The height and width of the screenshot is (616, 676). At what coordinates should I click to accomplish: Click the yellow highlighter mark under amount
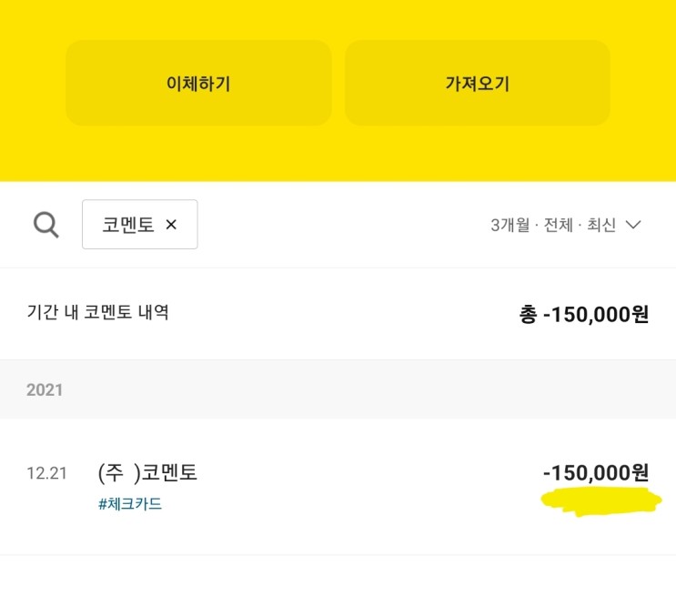[x=600, y=502]
